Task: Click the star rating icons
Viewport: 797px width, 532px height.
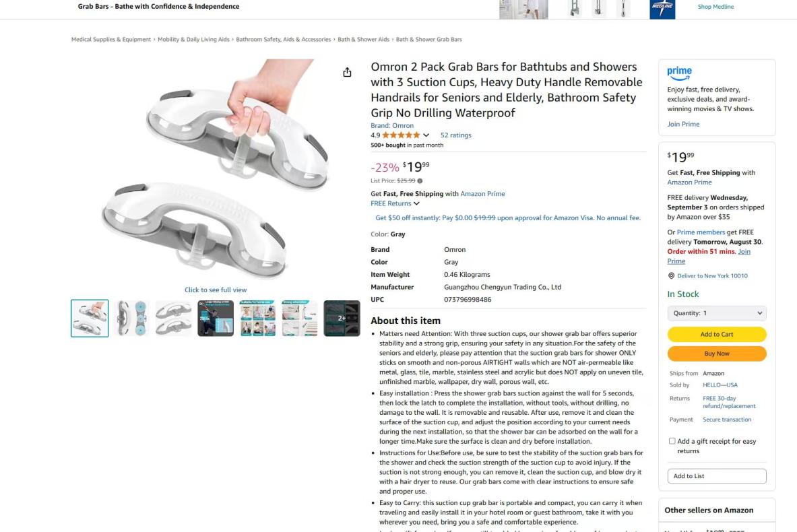Action: 401,135
